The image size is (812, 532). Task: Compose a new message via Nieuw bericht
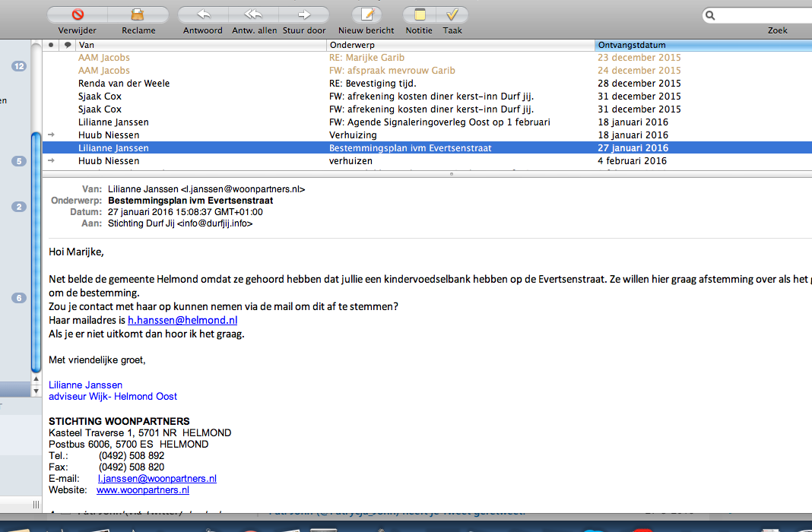(366, 14)
